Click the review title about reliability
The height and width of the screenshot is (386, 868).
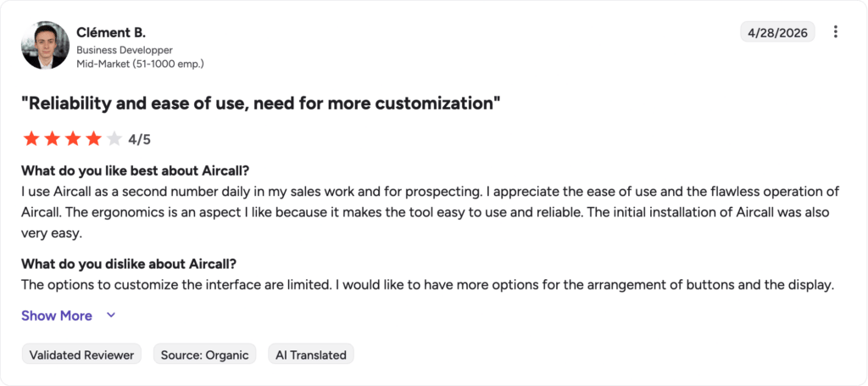point(261,103)
